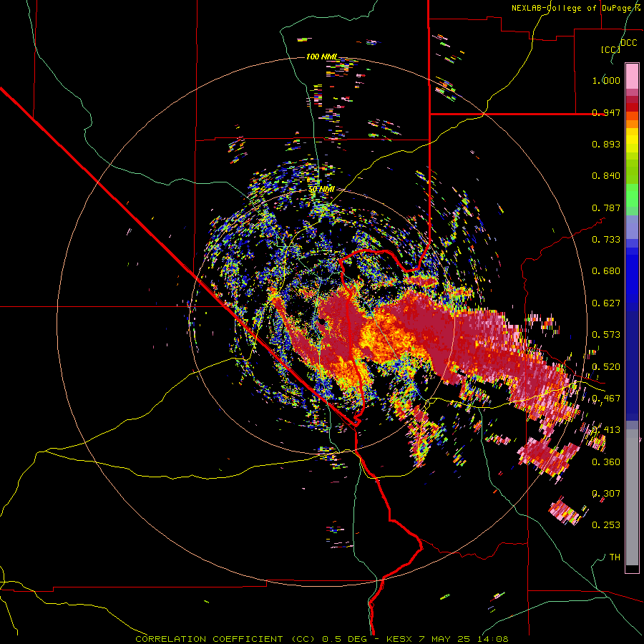Click the 0.893 scale value
The image size is (644, 644).
tap(606, 144)
